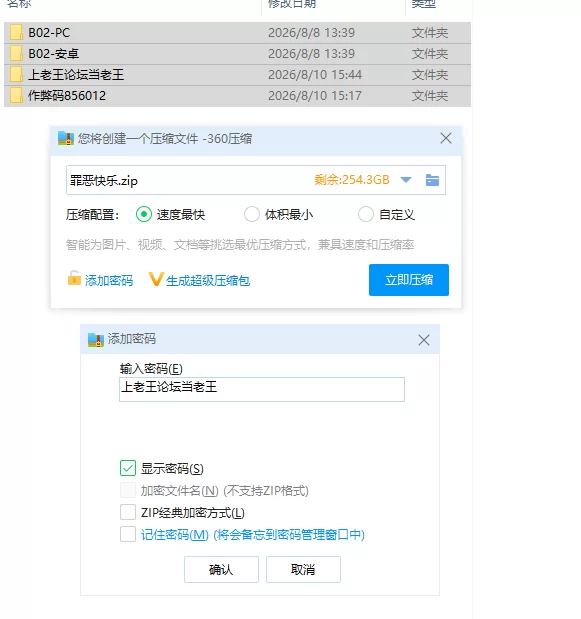Image resolution: width=581 pixels, height=619 pixels.
Task: Close the 添加密码 dialog
Action: [424, 340]
